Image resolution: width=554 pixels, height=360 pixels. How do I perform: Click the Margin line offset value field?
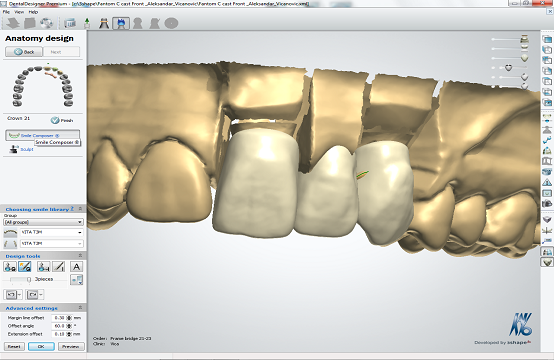pyautogui.click(x=59, y=318)
